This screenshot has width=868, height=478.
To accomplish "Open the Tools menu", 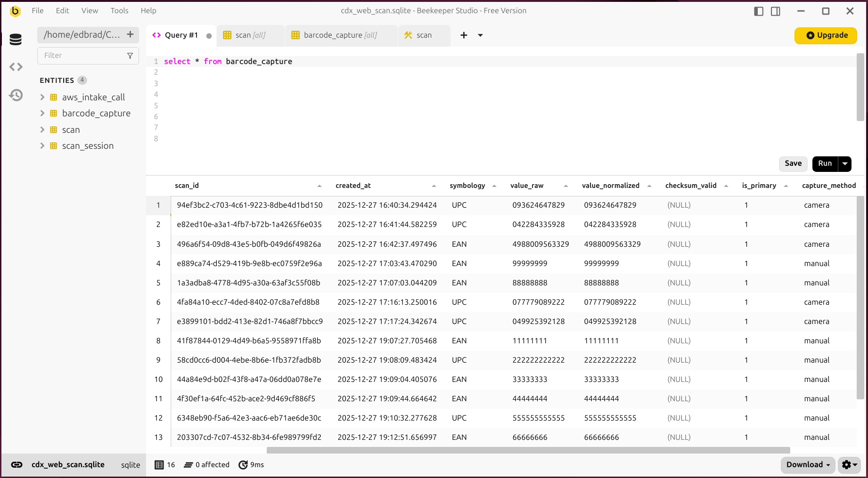I will [x=119, y=11].
